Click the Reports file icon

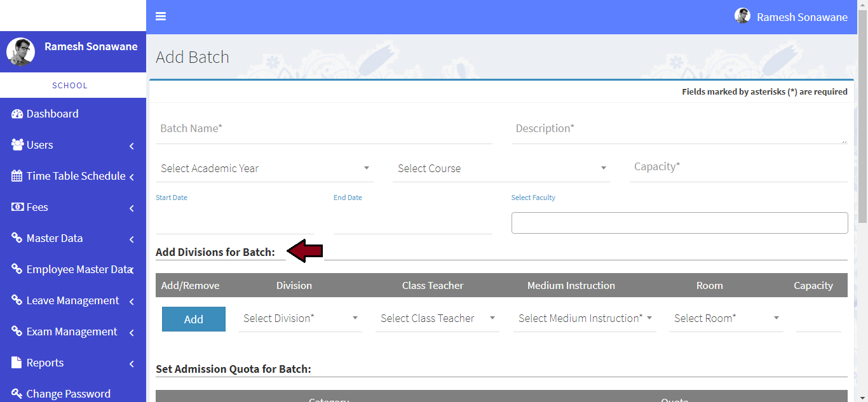pyautogui.click(x=17, y=363)
